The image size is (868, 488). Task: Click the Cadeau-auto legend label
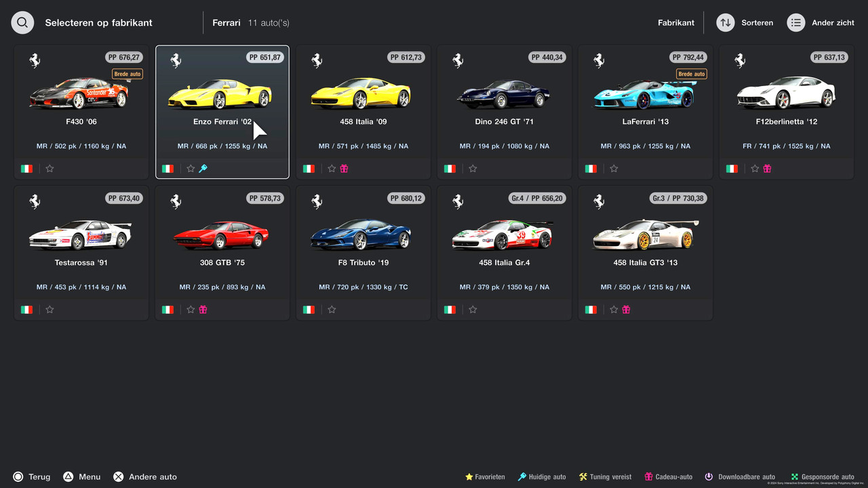(674, 477)
